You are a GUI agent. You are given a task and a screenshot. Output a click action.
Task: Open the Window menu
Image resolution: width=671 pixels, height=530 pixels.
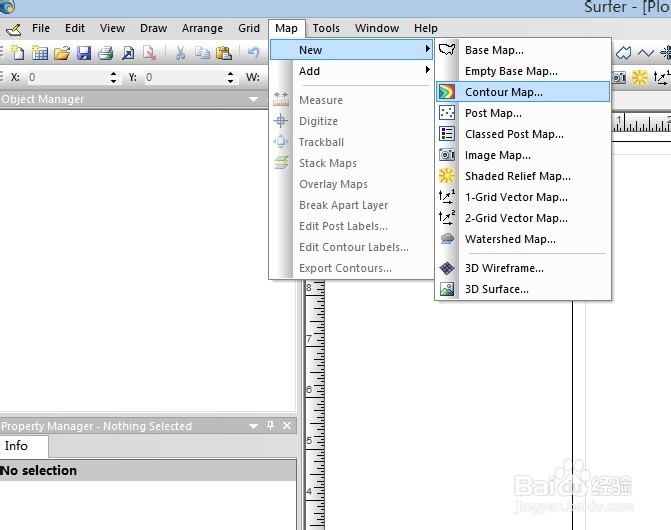click(377, 28)
